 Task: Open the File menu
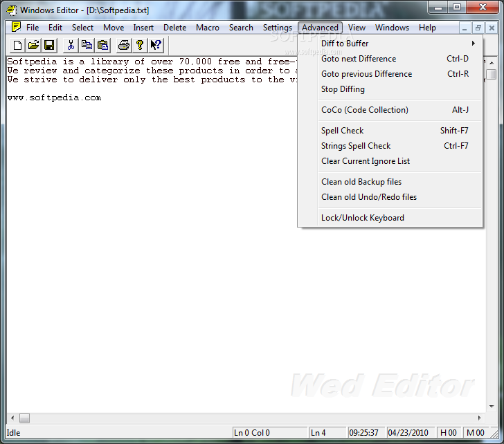[33, 28]
